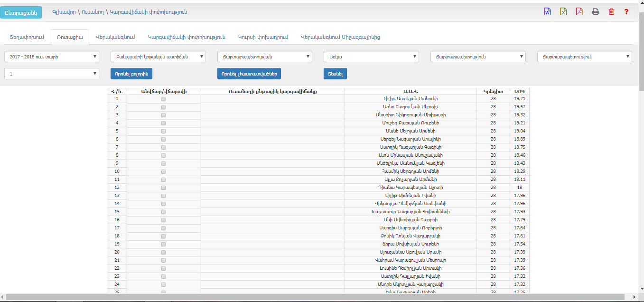This screenshot has width=644, height=302.
Task: Export the page as PDF
Action: pos(579,12)
